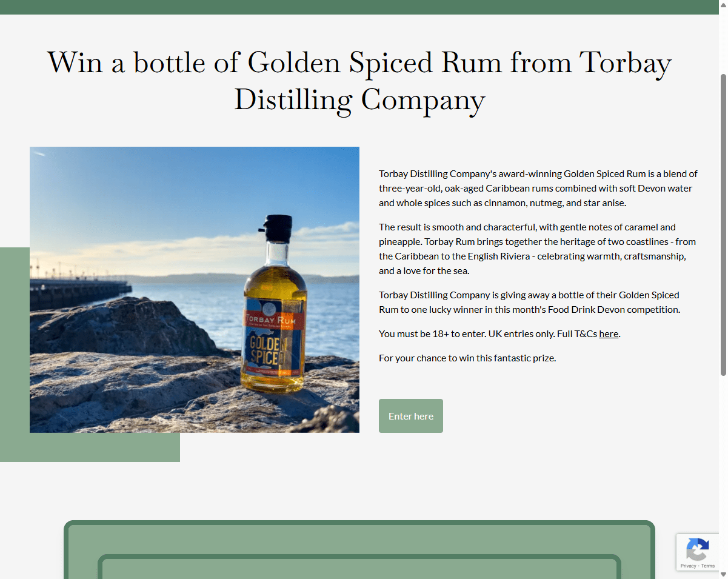The height and width of the screenshot is (579, 728).
Task: Click the paragraph about the Food Drink Devon competition
Action: click(x=530, y=302)
